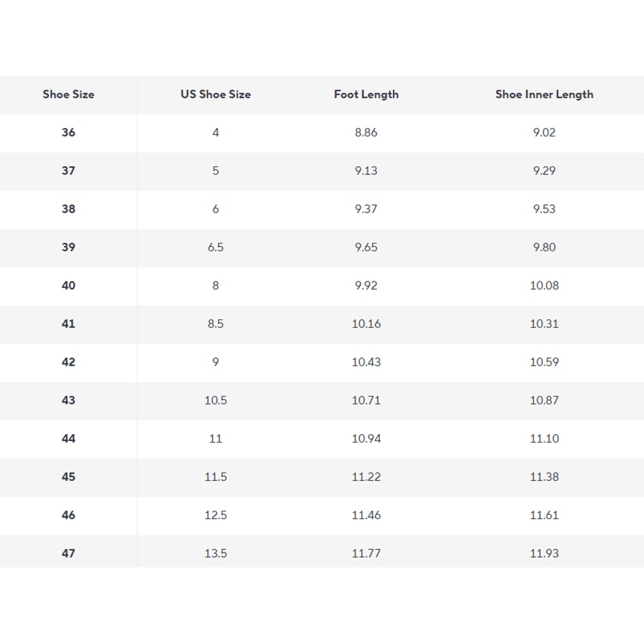The width and height of the screenshot is (644, 644).
Task: Select foot length value 10.94
Action: click(366, 439)
